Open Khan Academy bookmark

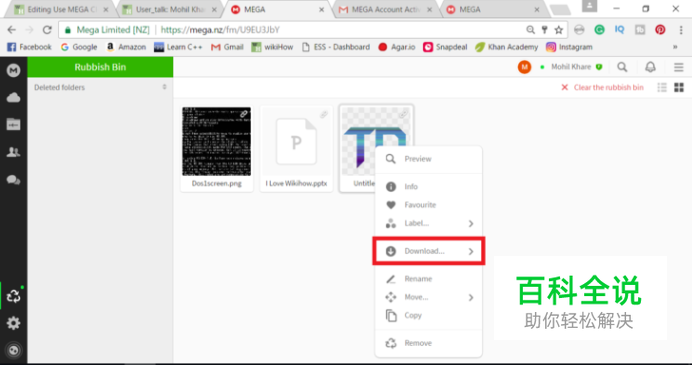pyautogui.click(x=506, y=47)
